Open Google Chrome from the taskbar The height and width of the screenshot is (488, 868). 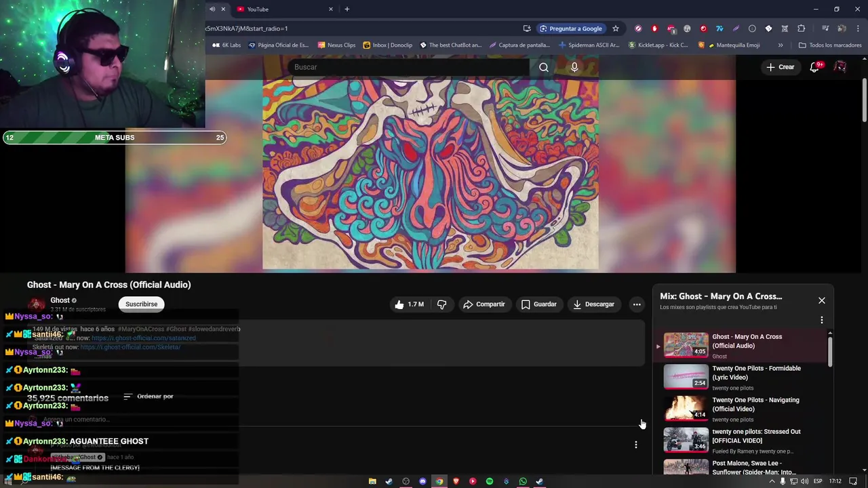pyautogui.click(x=439, y=481)
